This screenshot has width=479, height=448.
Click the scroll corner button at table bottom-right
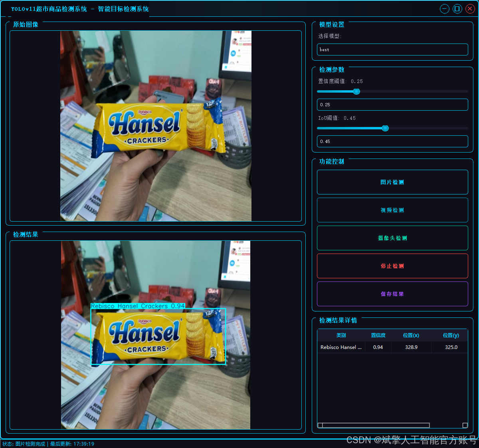[x=465, y=425]
